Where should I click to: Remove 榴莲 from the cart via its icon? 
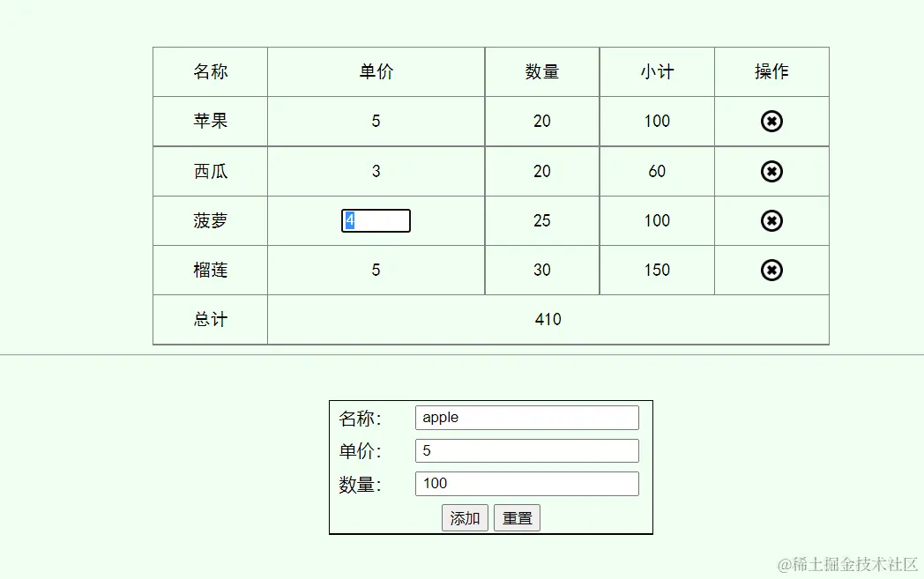point(771,270)
